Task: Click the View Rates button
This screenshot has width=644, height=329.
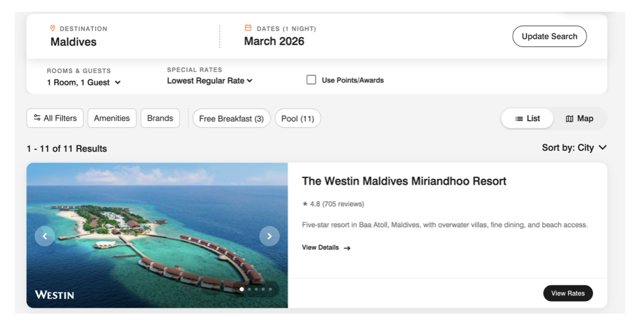Action: [568, 293]
